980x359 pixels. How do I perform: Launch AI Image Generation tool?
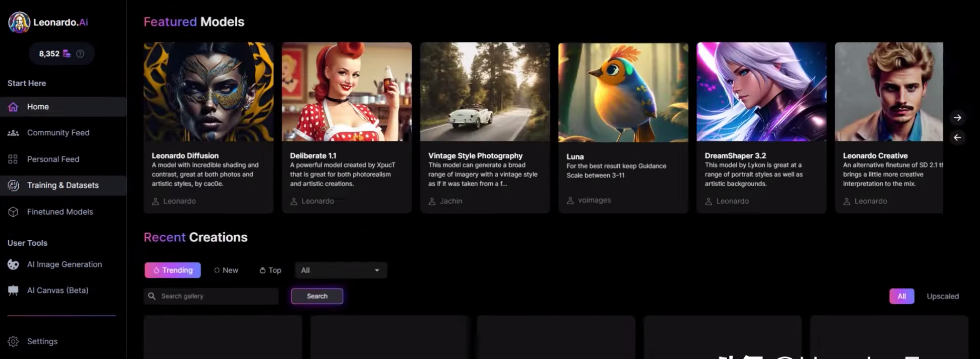click(63, 264)
